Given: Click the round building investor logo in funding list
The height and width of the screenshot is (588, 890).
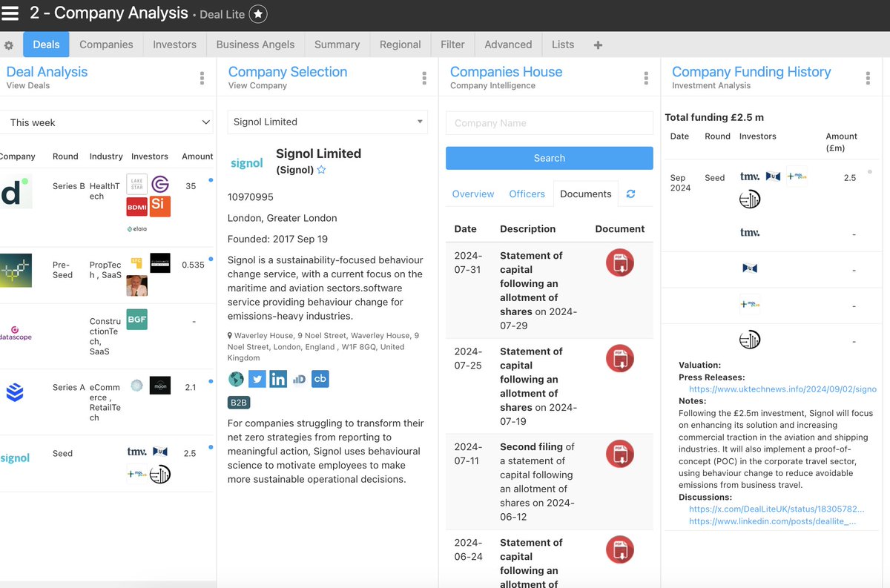Looking at the screenshot, I should (x=750, y=340).
